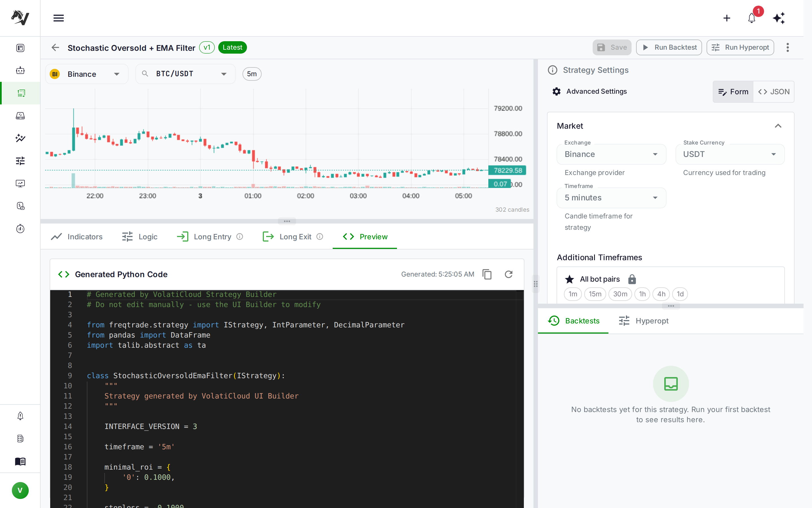Toggle the 1h additional timeframe chip
The width and height of the screenshot is (812, 508).
642,294
